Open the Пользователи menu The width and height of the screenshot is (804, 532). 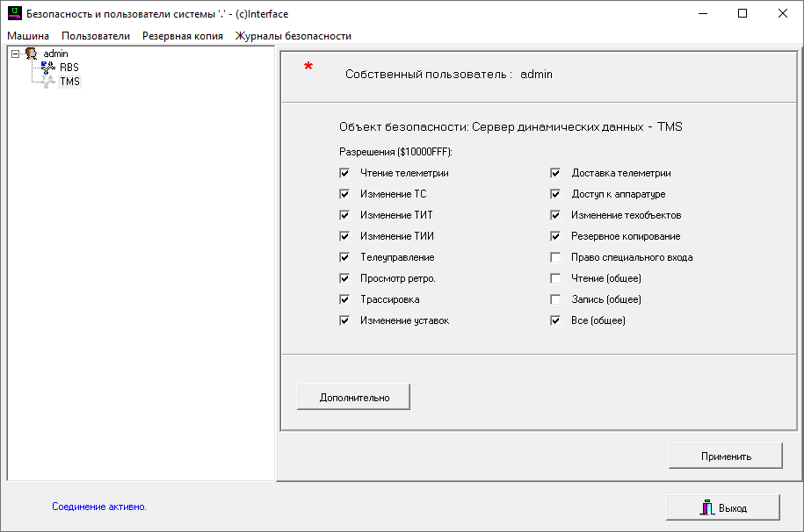[x=96, y=36]
